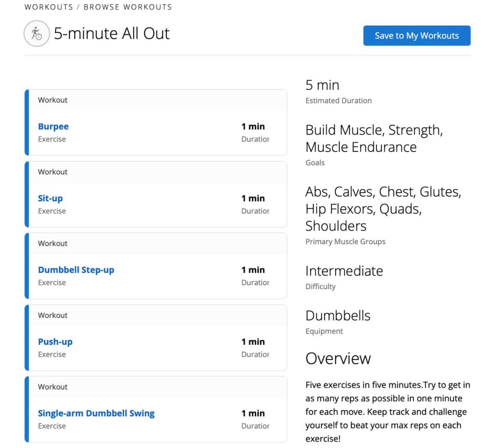Screen dimensions: 487x448
Task: Open the Burpee exercise details
Action: (x=53, y=126)
